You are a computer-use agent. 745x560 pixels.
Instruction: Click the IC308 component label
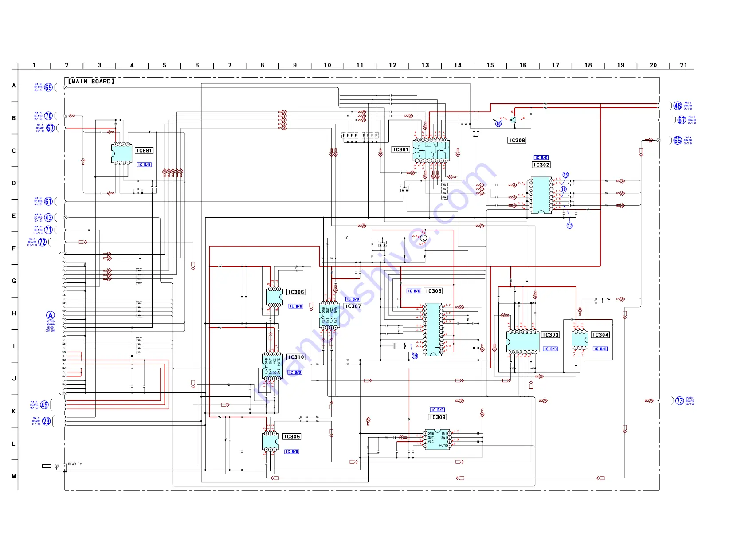click(433, 291)
